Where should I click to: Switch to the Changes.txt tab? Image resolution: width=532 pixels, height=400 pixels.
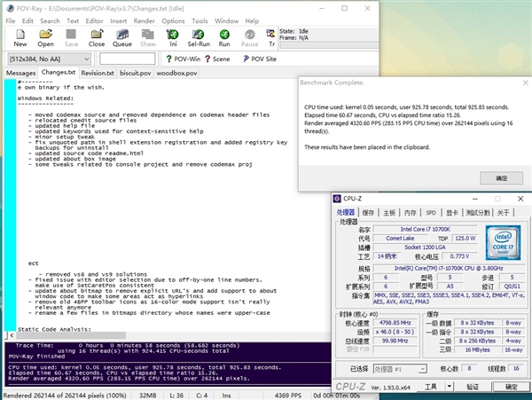(x=59, y=72)
